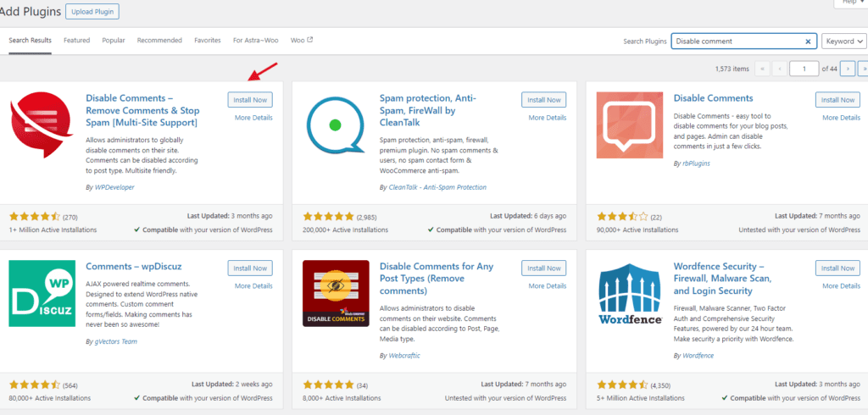Click the rbPlugins orange chat bubble icon
Image resolution: width=868 pixels, height=415 pixels.
click(630, 125)
